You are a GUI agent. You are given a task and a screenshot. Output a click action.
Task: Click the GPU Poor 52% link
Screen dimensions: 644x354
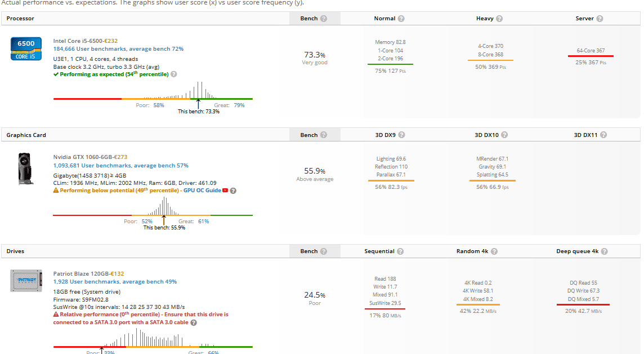tap(147, 221)
